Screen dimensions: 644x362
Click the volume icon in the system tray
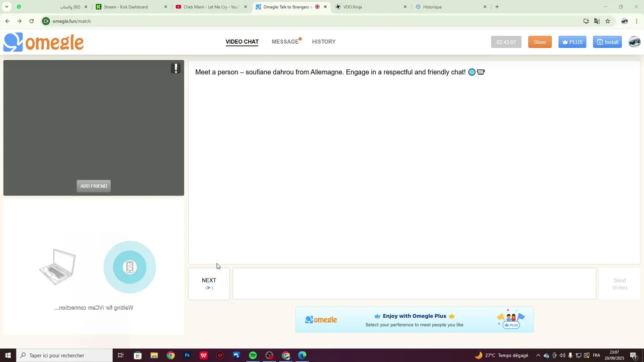[562, 355]
